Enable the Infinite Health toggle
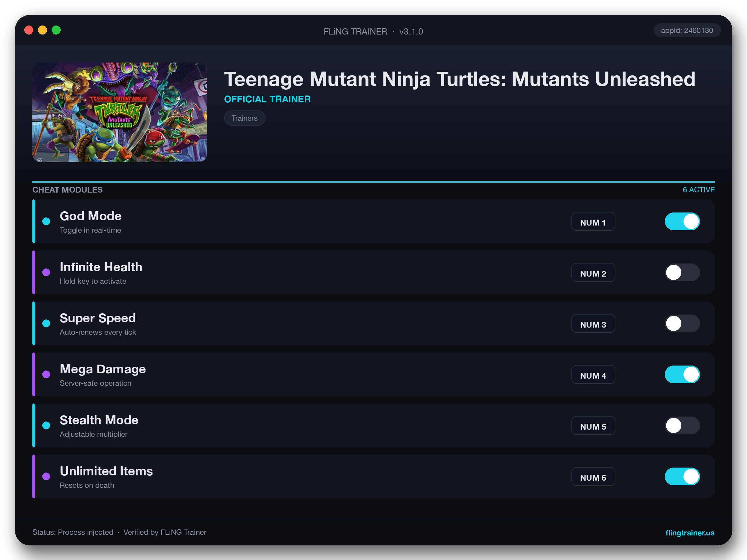Viewport: 747px width, 560px height. tap(682, 273)
